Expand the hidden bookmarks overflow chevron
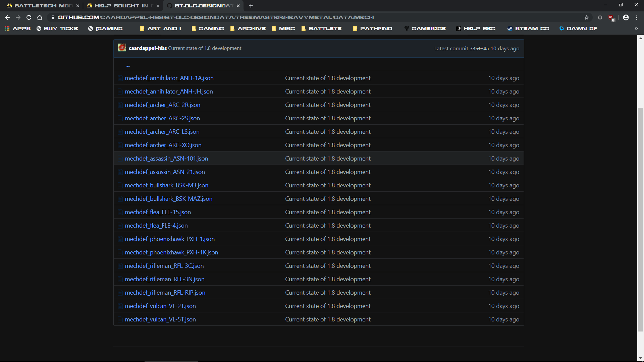The image size is (644, 362). (636, 28)
